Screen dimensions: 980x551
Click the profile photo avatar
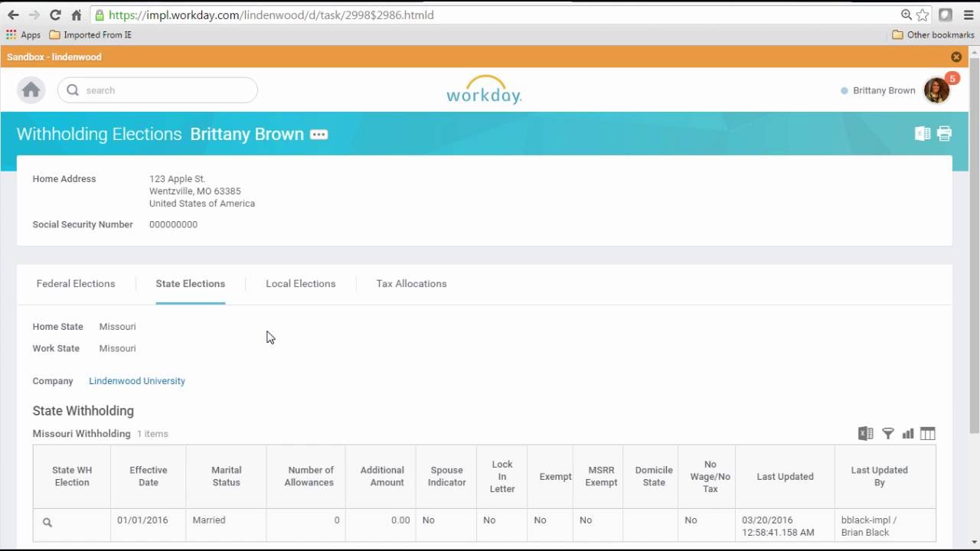pyautogui.click(x=936, y=90)
